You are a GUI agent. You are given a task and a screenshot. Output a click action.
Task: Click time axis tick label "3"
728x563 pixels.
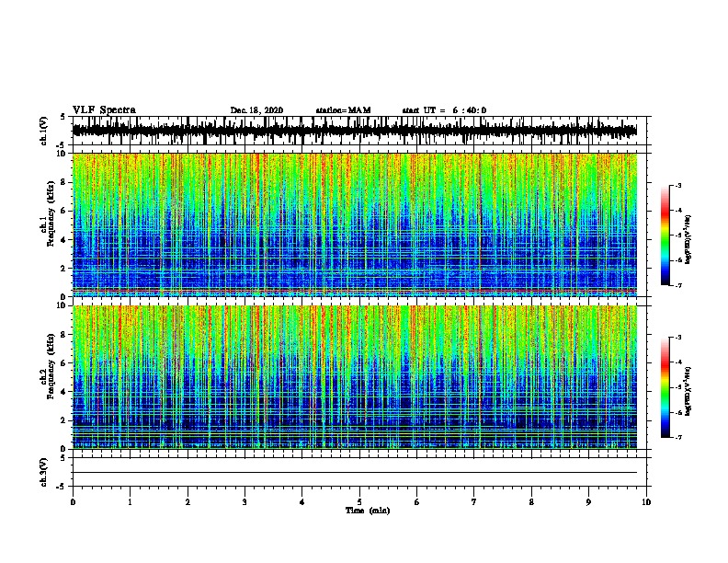click(x=245, y=502)
